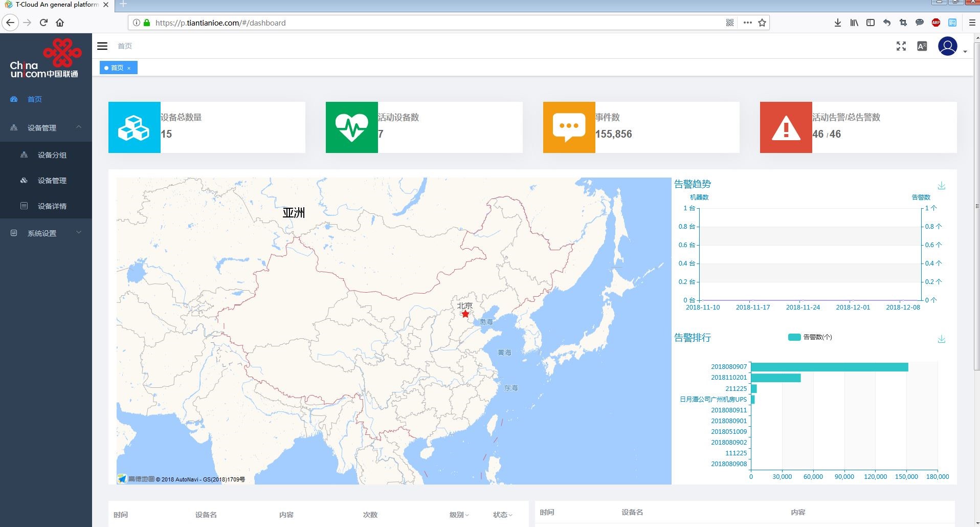Click the 北京 star marker on the map

(465, 314)
